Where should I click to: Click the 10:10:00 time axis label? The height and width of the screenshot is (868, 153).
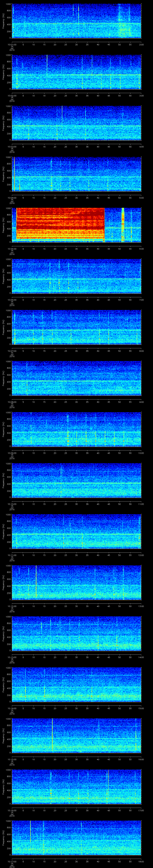coord(12,504)
